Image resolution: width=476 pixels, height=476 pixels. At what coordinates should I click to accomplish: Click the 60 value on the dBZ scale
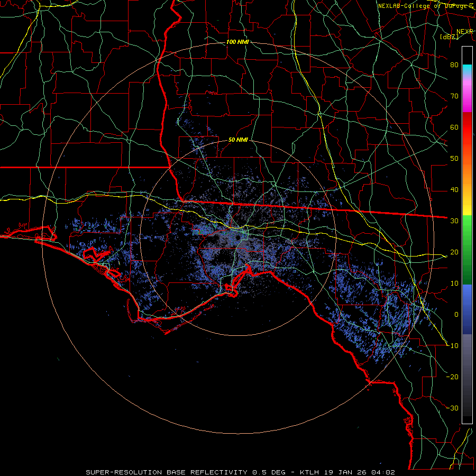point(454,127)
